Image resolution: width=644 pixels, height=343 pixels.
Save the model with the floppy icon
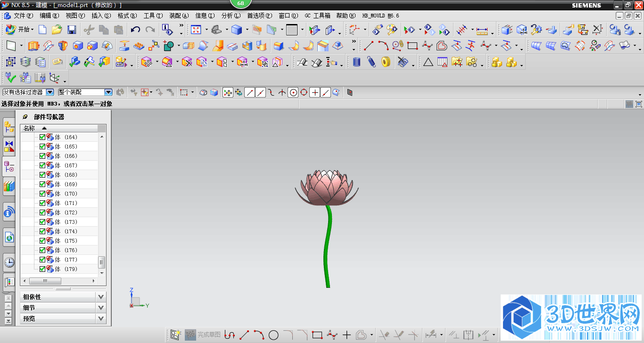pos(72,30)
